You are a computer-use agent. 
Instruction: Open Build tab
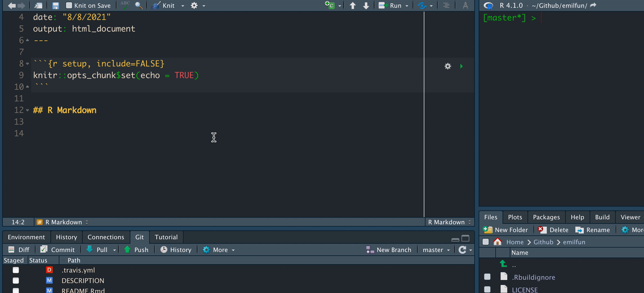[602, 217]
